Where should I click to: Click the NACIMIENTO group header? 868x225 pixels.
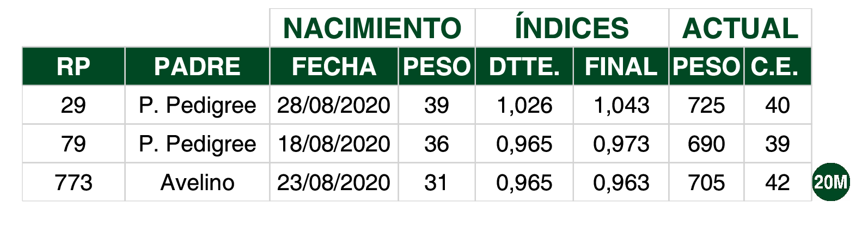pyautogui.click(x=372, y=28)
